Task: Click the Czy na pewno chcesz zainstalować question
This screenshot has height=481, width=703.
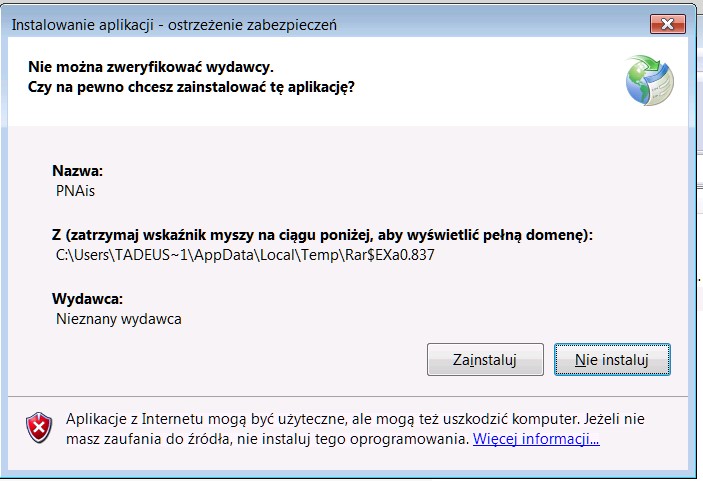Action: pyautogui.click(x=192, y=87)
